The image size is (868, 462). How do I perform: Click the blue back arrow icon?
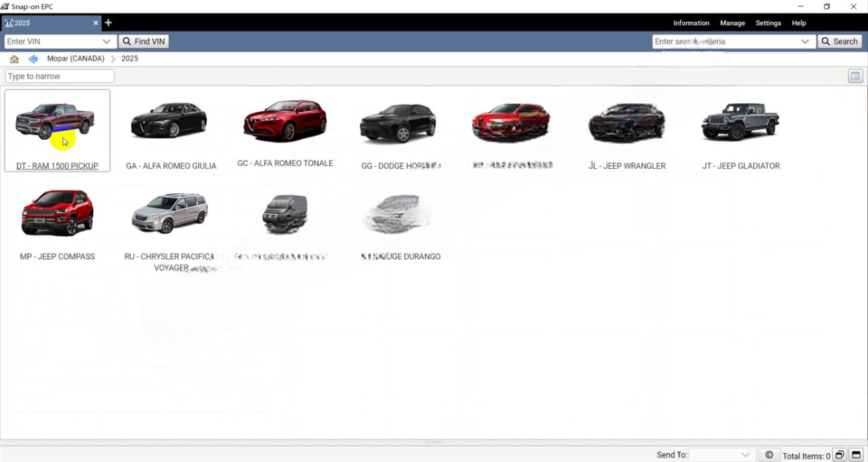coord(33,58)
